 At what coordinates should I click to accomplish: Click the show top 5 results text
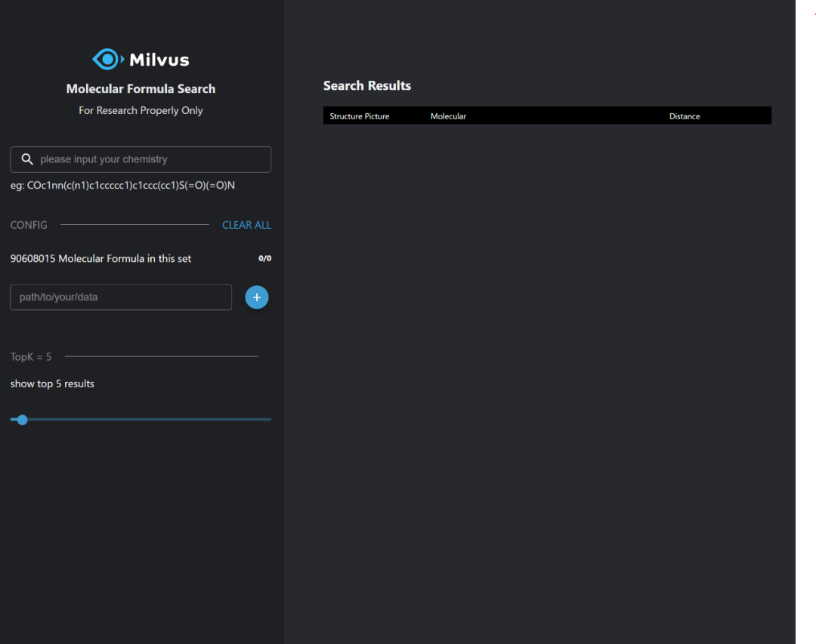tap(52, 384)
